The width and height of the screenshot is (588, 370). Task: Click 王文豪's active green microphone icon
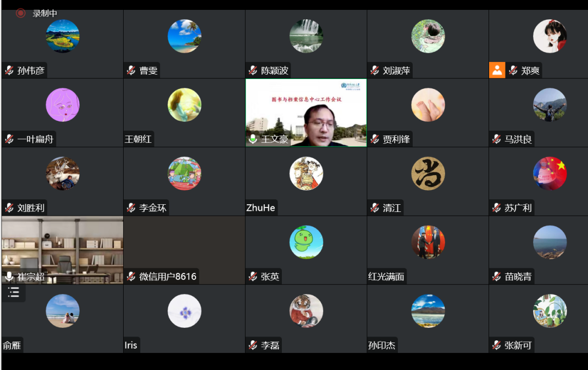(x=253, y=139)
